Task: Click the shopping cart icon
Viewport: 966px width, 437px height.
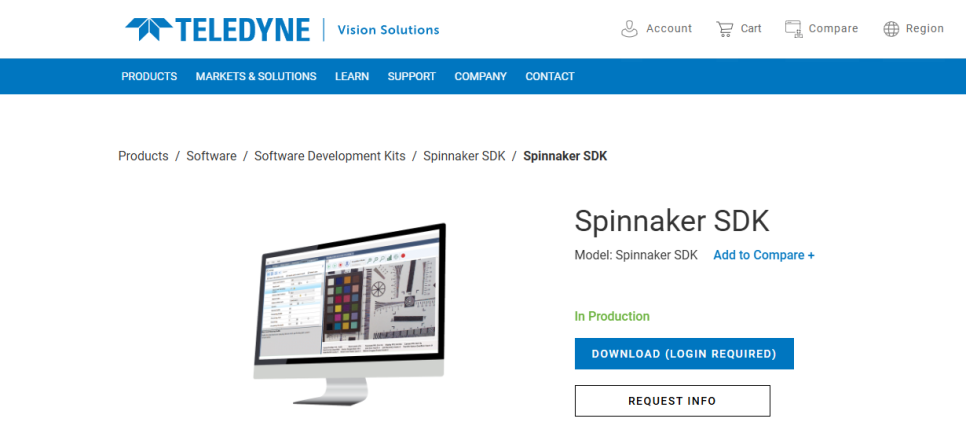Action: 724,29
